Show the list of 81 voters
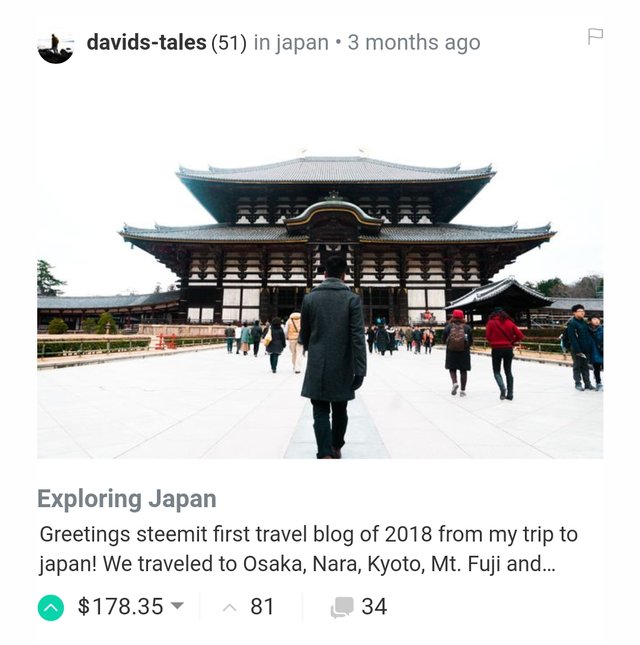This screenshot has width=640, height=645. tap(262, 606)
